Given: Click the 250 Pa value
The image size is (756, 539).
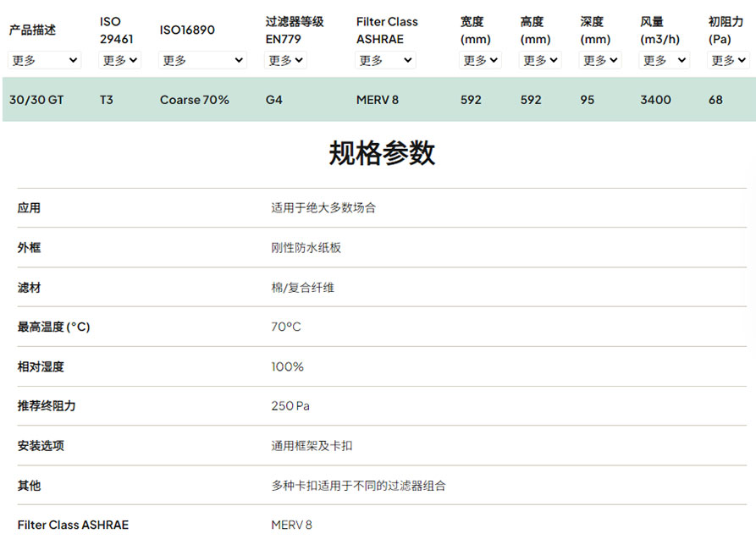Looking at the screenshot, I should pyautogui.click(x=290, y=406).
